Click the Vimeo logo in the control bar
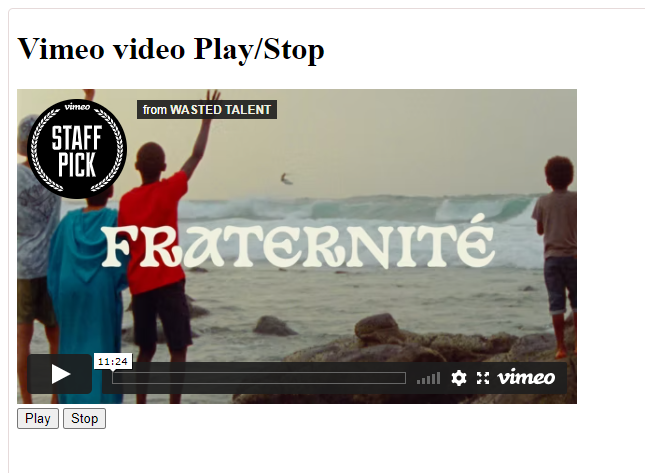Viewport: 645px width, 473px height. click(x=526, y=377)
